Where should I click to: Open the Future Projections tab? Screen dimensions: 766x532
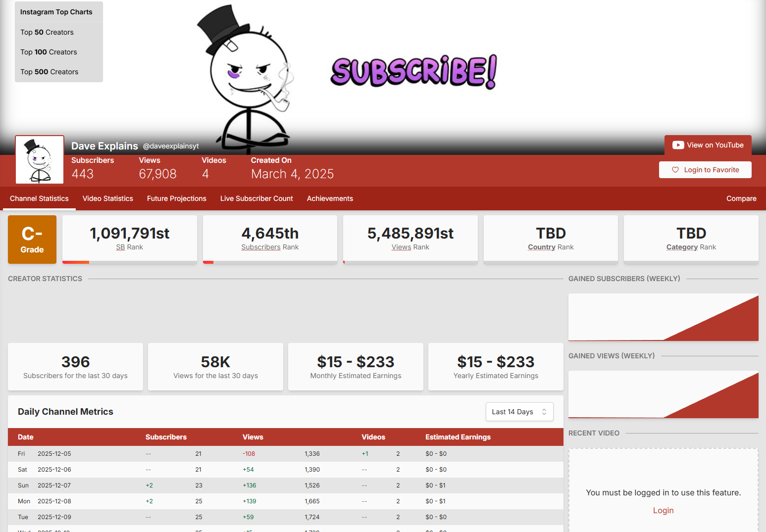pyautogui.click(x=176, y=198)
